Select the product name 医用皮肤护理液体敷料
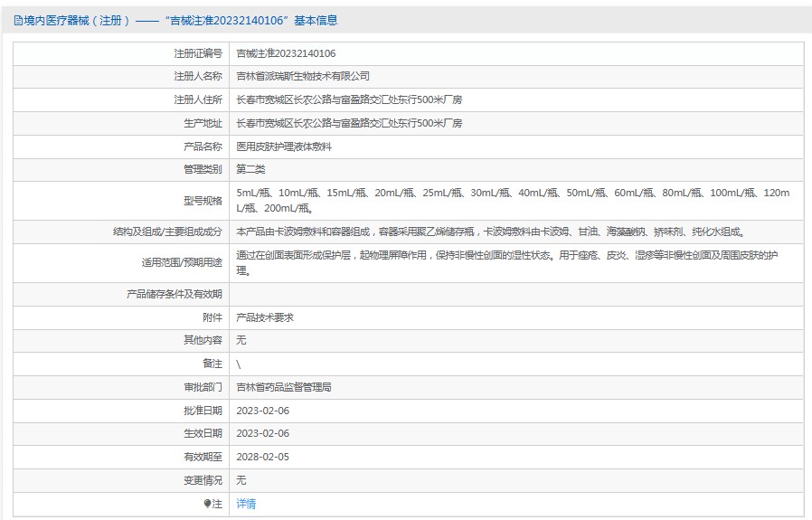This screenshot has width=812, height=520. coord(284,147)
